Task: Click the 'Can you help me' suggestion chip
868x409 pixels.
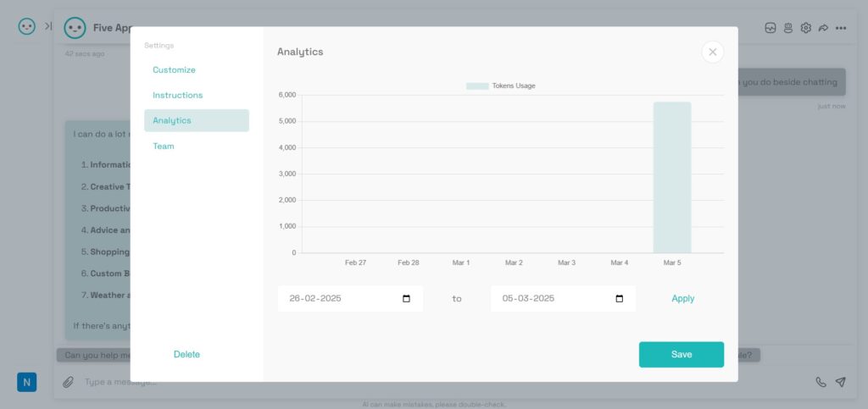Action: (94, 355)
